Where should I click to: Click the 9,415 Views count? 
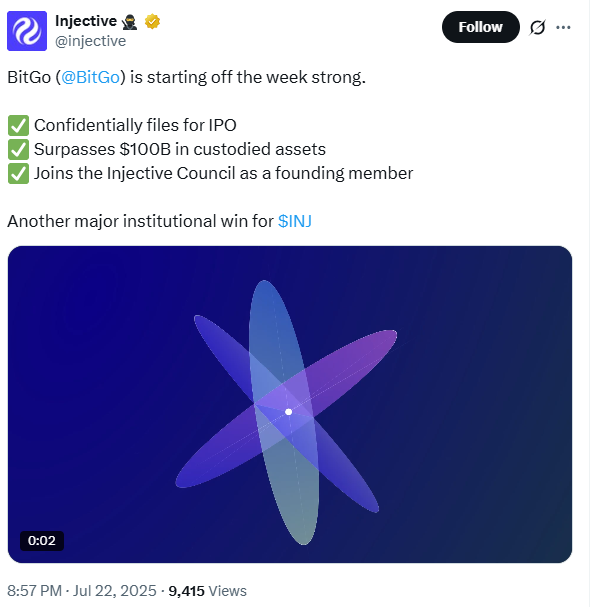[208, 591]
